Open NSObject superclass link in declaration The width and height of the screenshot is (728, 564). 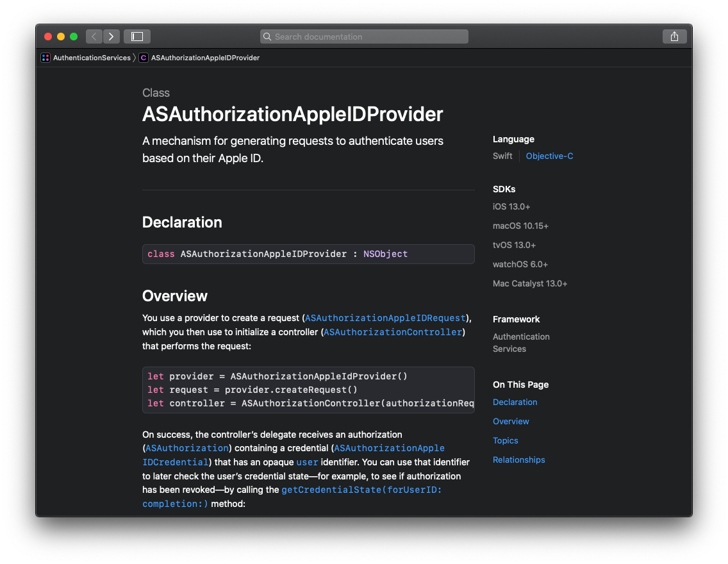(x=385, y=254)
